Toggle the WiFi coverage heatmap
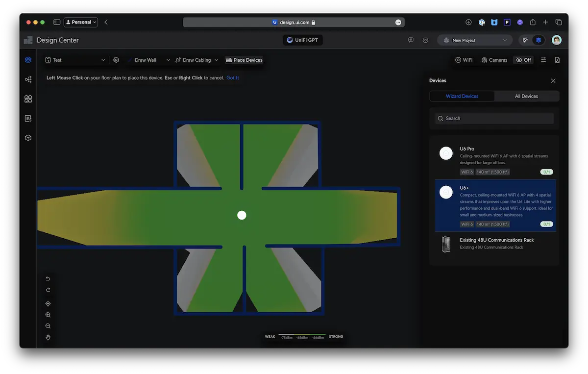The width and height of the screenshot is (588, 374). 464,60
